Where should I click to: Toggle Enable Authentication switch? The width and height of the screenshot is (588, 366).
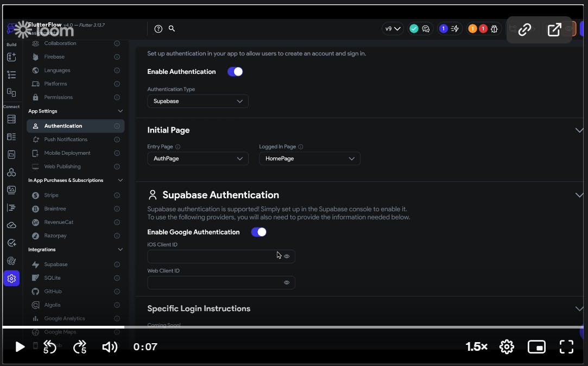pyautogui.click(x=235, y=72)
